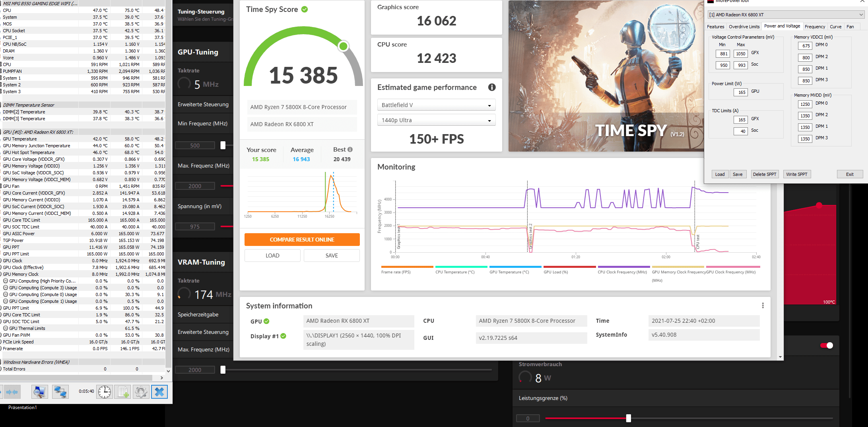Image resolution: width=868 pixels, height=427 pixels.
Task: Open the Frequency tab
Action: point(815,27)
